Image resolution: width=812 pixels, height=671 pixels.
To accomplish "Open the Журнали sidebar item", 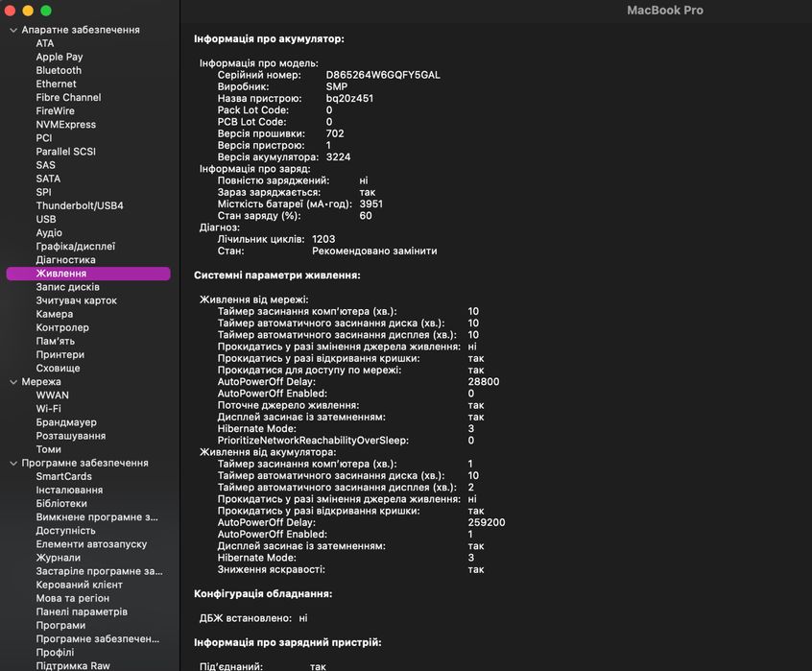I will [x=58, y=558].
